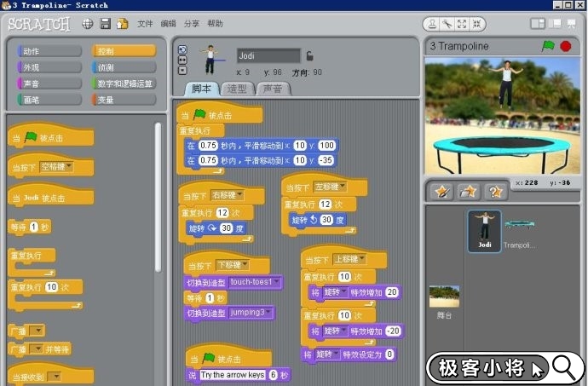The height and width of the screenshot is (386, 588).
Task: Click the green flag to start
Action: click(x=548, y=46)
